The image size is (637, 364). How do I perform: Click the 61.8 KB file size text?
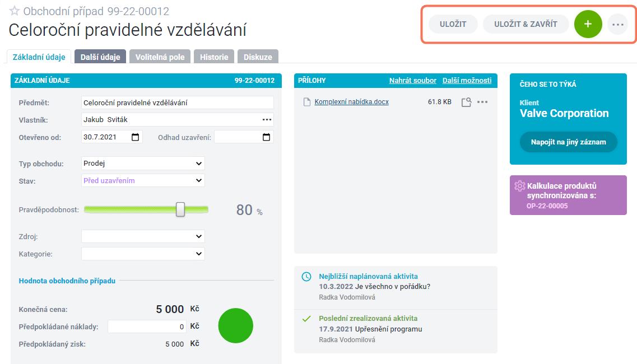pos(440,102)
